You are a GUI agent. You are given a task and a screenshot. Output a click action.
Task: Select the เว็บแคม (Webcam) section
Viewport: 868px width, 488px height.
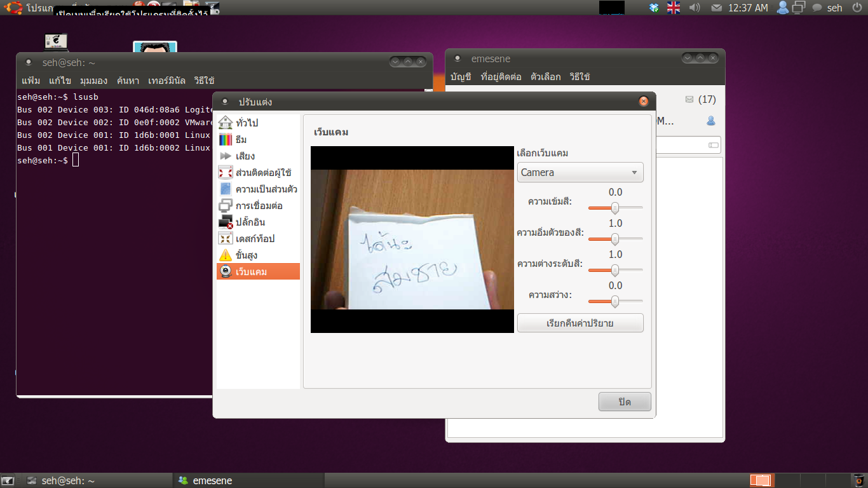click(258, 271)
